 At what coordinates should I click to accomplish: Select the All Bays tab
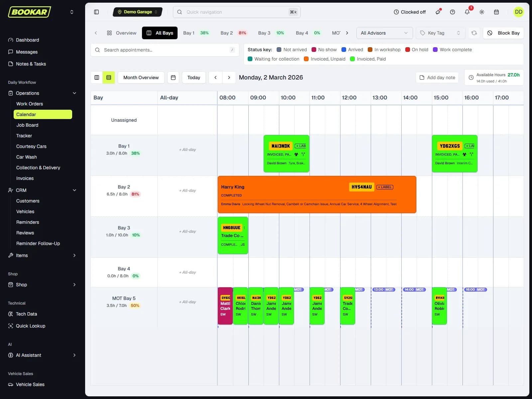point(160,33)
